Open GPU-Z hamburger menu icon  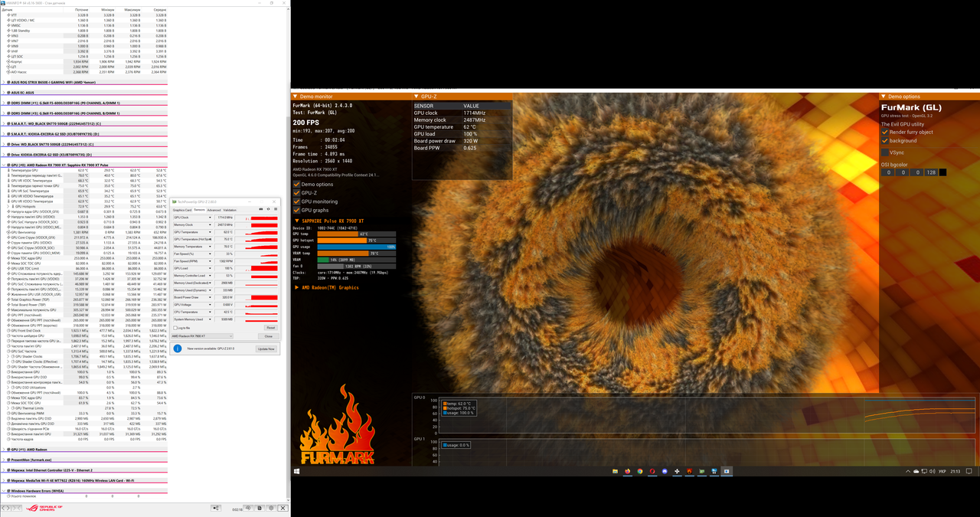point(276,209)
